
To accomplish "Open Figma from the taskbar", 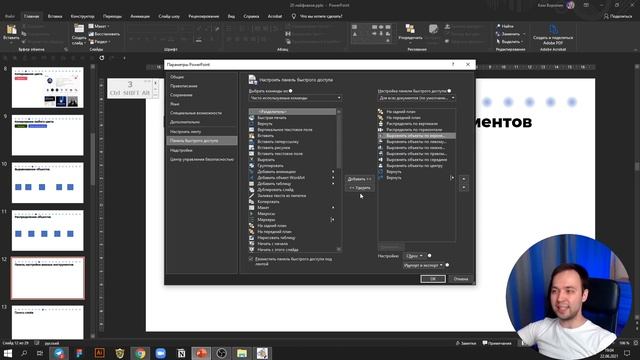I will (x=79, y=353).
